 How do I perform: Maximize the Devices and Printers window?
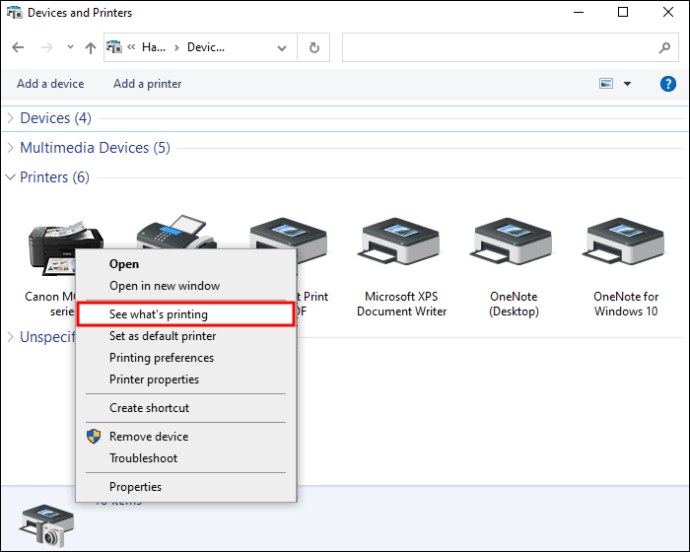click(x=623, y=12)
